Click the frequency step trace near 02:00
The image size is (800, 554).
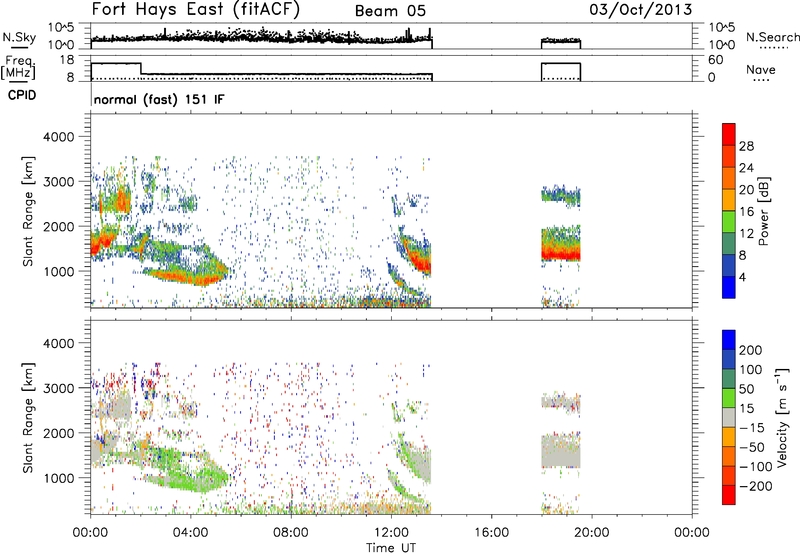click(x=141, y=68)
